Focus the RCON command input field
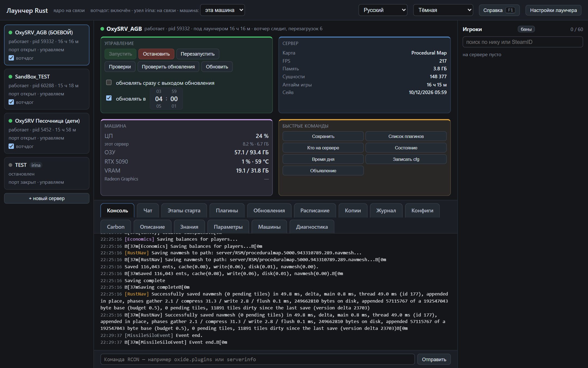This screenshot has width=588, height=368. click(258, 359)
